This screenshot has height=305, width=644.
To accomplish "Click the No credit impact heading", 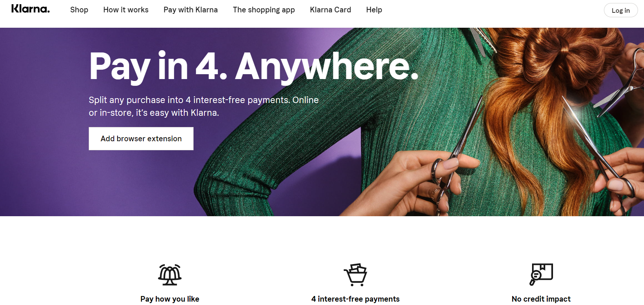I will [541, 299].
